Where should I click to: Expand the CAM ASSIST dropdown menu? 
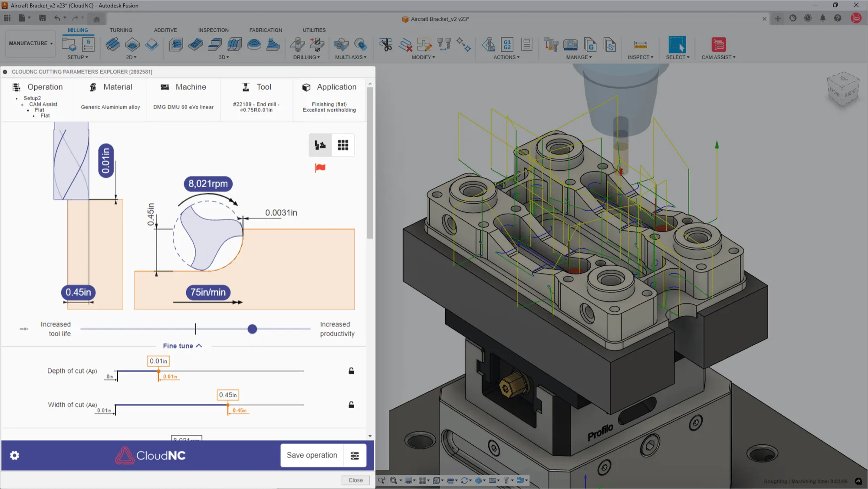718,57
